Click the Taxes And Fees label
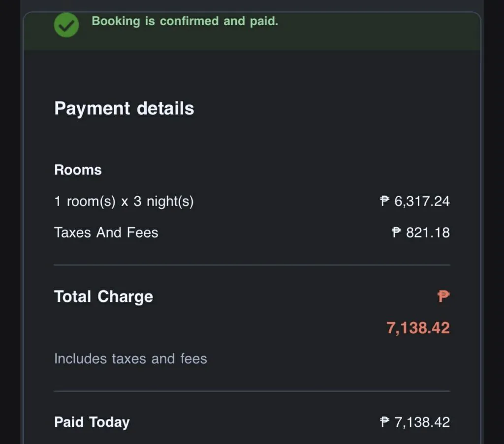Viewport: 504px width, 444px height. [x=106, y=233]
